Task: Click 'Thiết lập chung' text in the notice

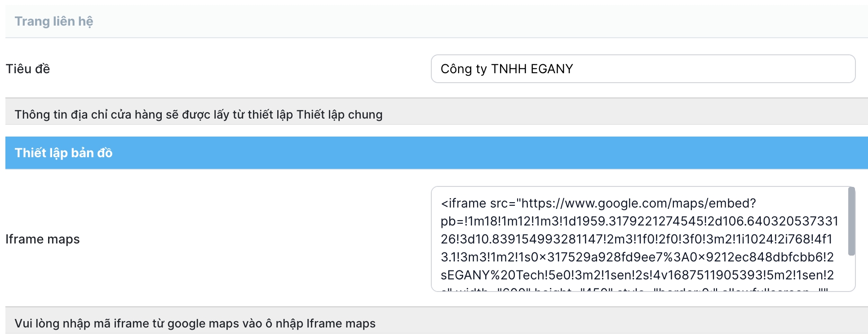Action: [x=340, y=115]
